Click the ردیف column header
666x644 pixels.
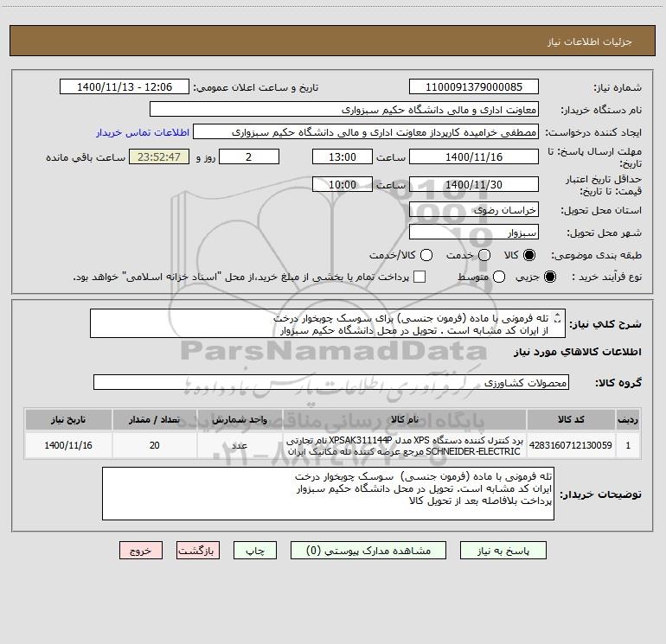click(628, 419)
